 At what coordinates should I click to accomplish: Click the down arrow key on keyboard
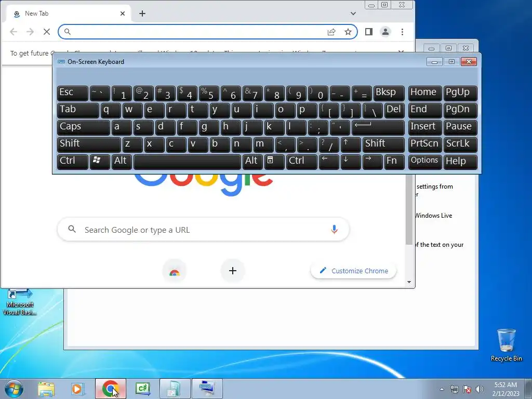(351, 162)
